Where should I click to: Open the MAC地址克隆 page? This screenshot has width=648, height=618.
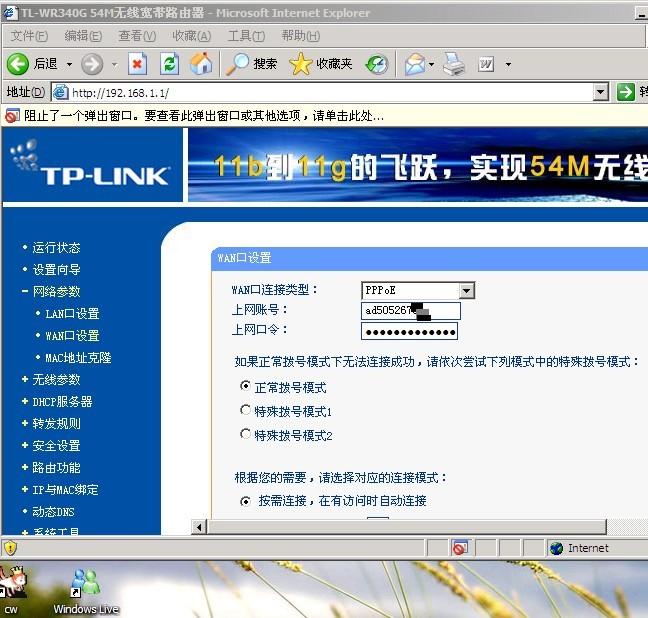point(78,358)
